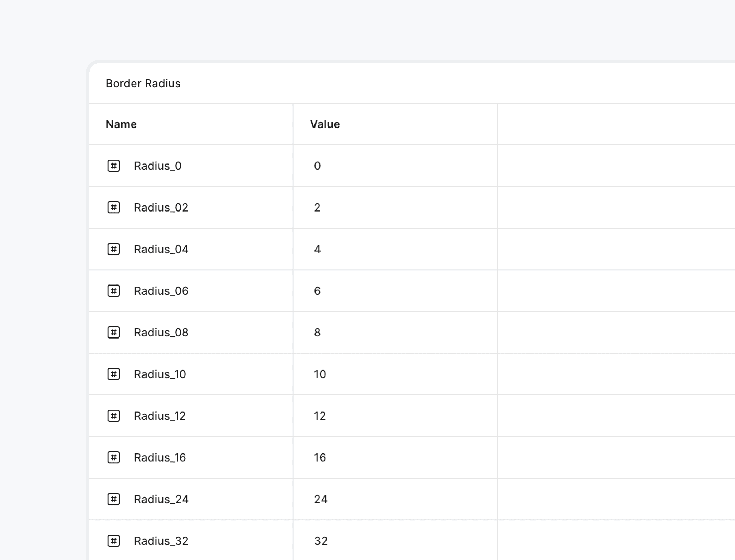Click the number icon beside Radius_06
735x560 pixels.
click(113, 291)
